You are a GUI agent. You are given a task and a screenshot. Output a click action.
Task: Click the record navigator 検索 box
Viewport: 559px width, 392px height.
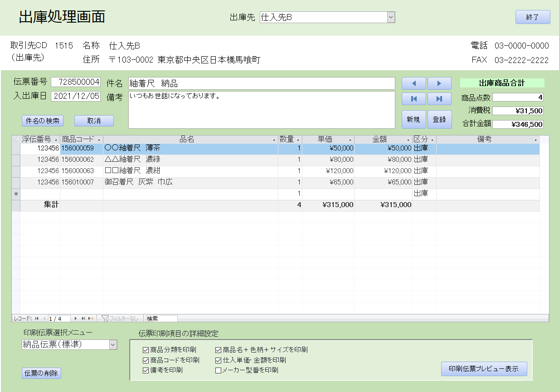[x=161, y=319]
